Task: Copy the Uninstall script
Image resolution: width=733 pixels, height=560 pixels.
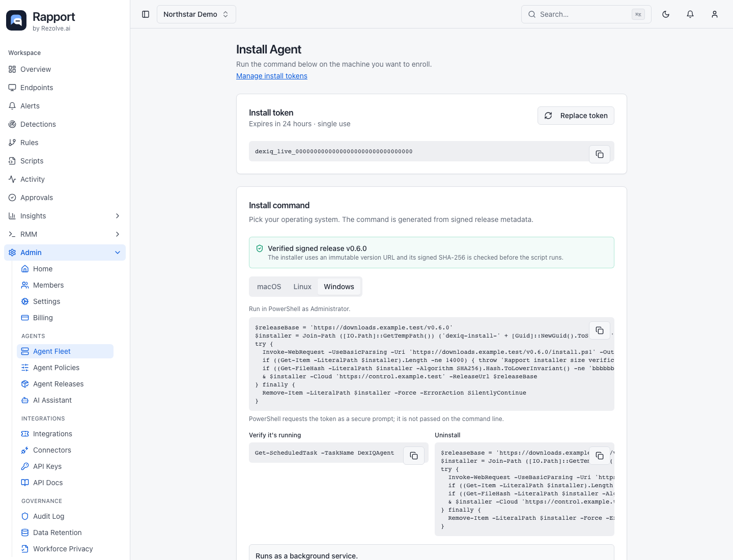Action: pos(600,456)
